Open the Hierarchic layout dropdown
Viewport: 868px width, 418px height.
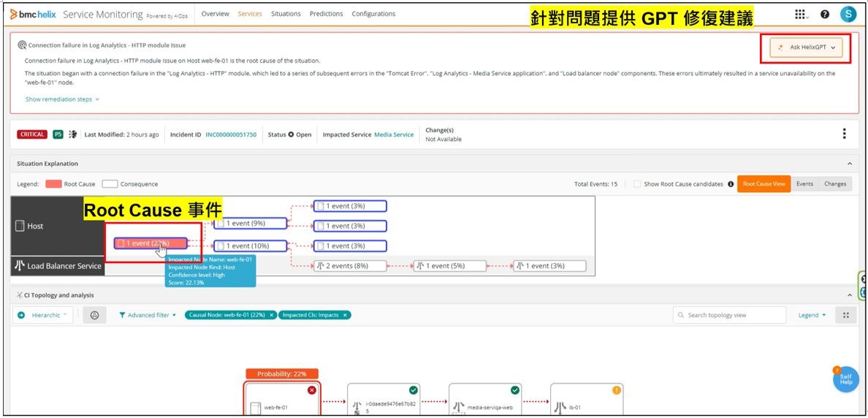coord(43,315)
